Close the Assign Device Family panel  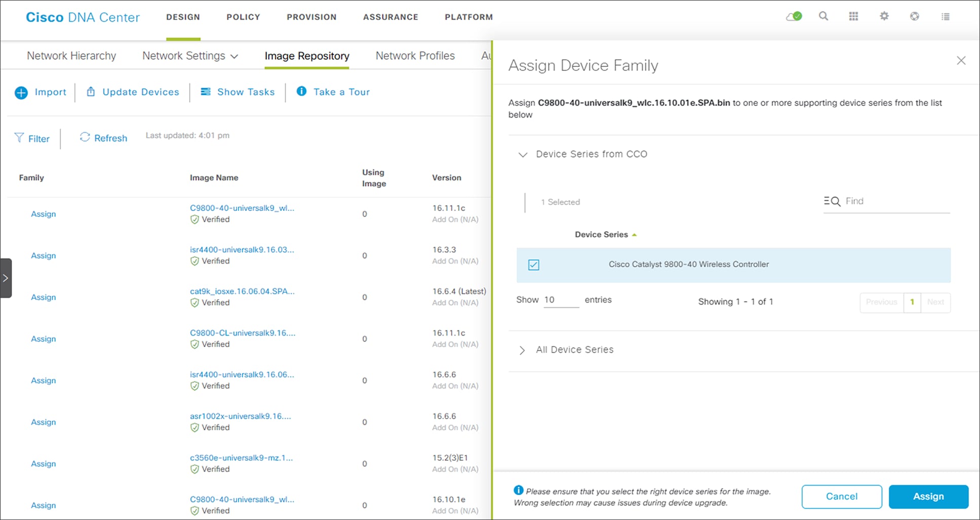(961, 61)
